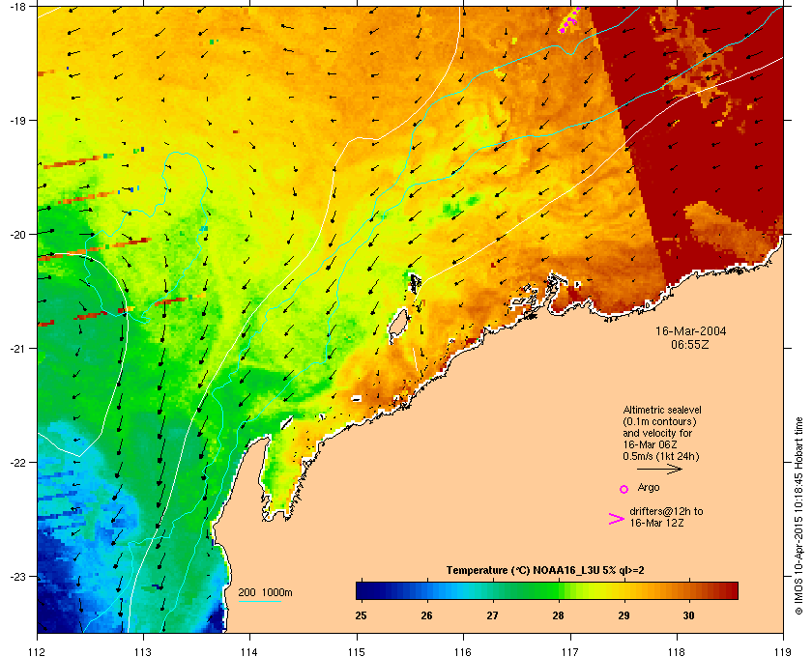Click the Argo magenta circle legend symbol
812x657 pixels.
tap(624, 489)
